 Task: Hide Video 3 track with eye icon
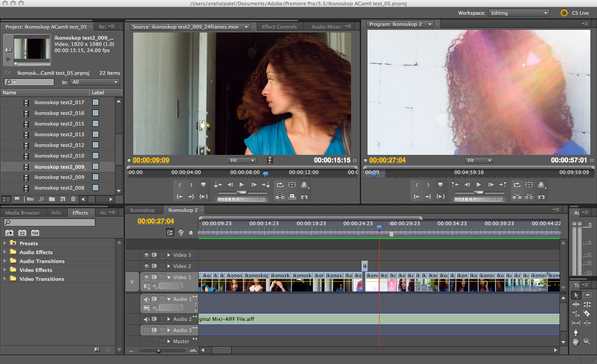146,255
